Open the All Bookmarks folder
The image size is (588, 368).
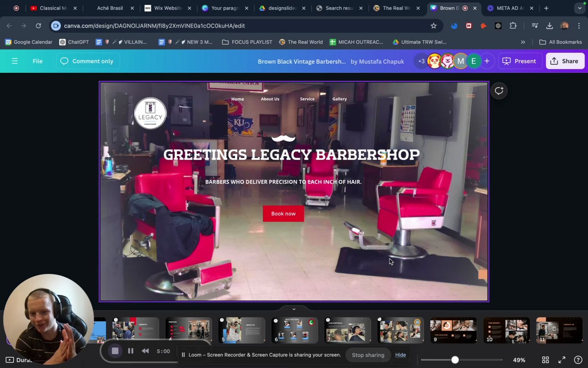560,42
